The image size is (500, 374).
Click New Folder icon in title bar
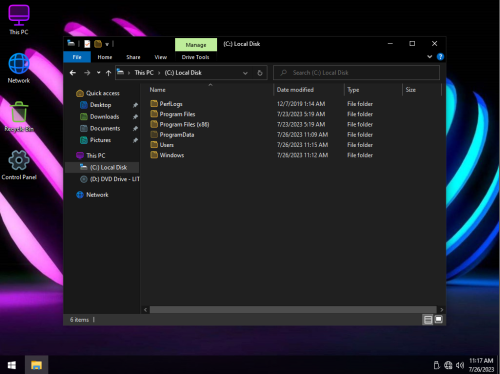[98, 44]
